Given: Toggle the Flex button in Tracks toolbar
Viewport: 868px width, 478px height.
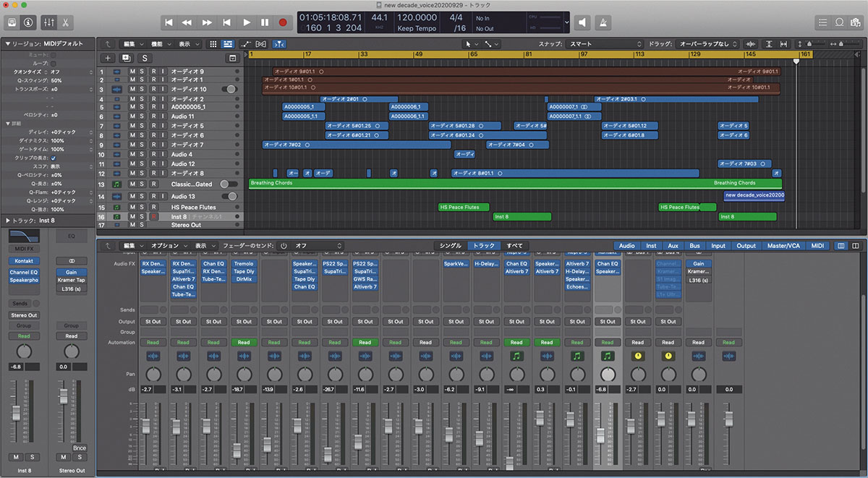Looking at the screenshot, I should [261, 44].
